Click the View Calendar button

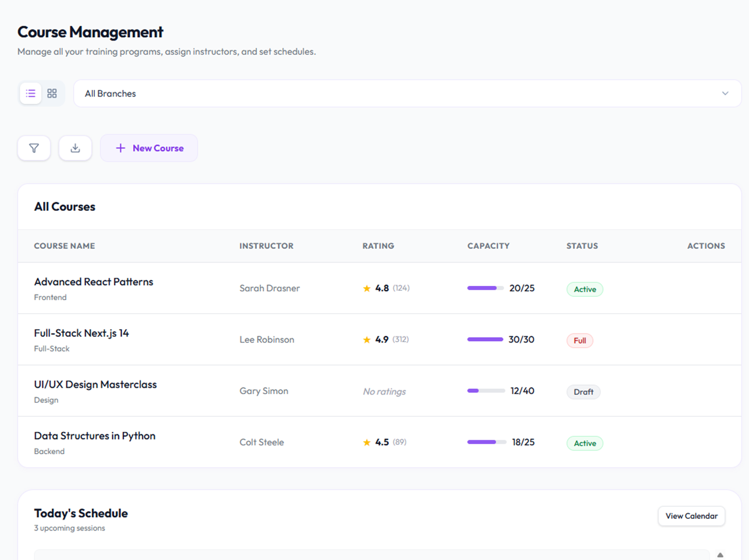[691, 516]
